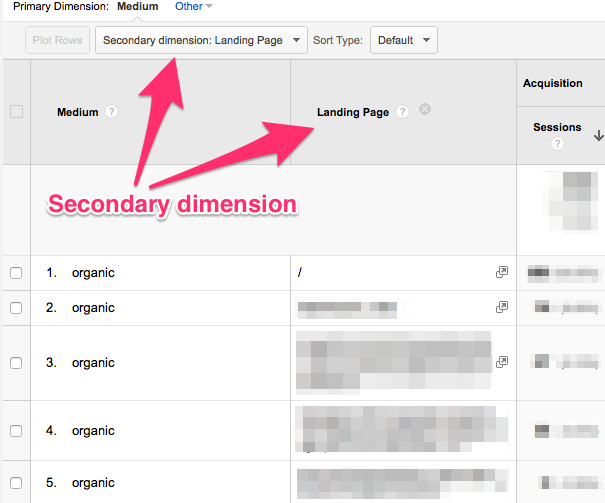Viewport: 605px width, 503px height.
Task: Open Secondary dimension: Landing Page dropdown
Action: click(x=201, y=40)
